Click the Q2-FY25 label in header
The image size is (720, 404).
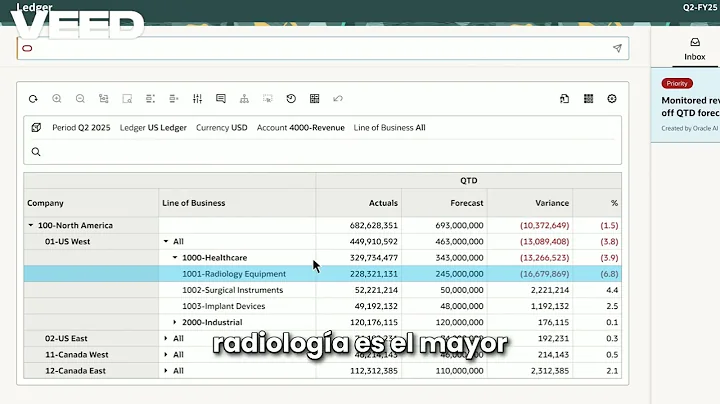(701, 7)
